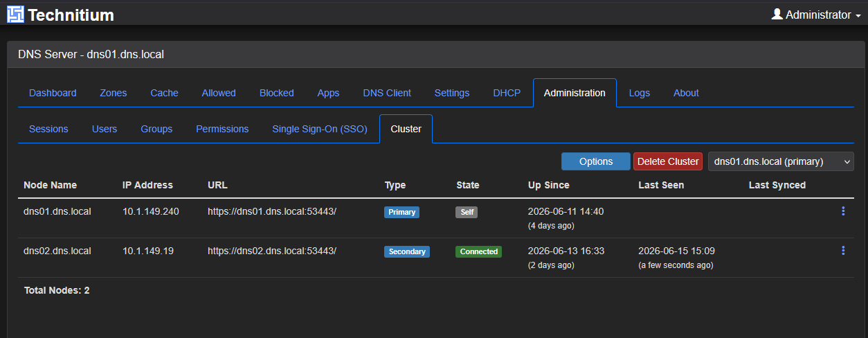
Task: Open the Single Sign-On (SSO) sub-tab
Action: click(x=320, y=129)
